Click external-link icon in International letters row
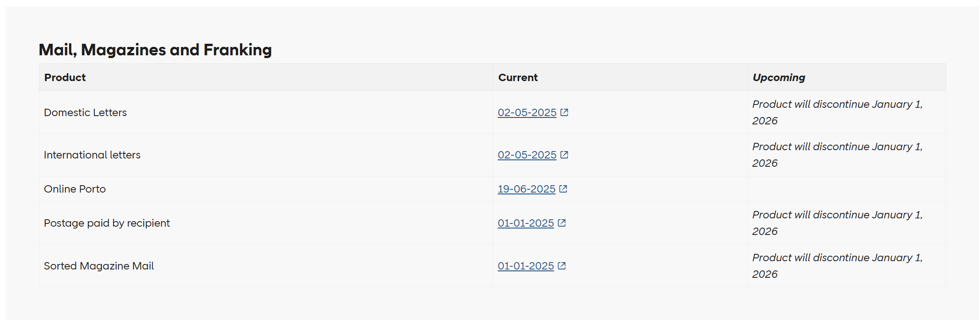 point(564,155)
